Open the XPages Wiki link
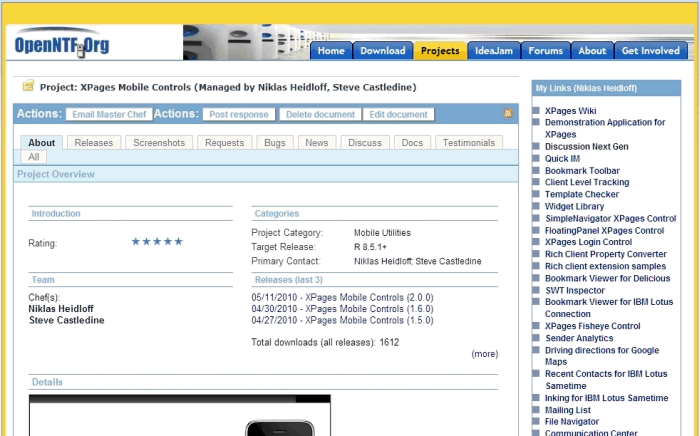This screenshot has width=700, height=436. (x=570, y=111)
